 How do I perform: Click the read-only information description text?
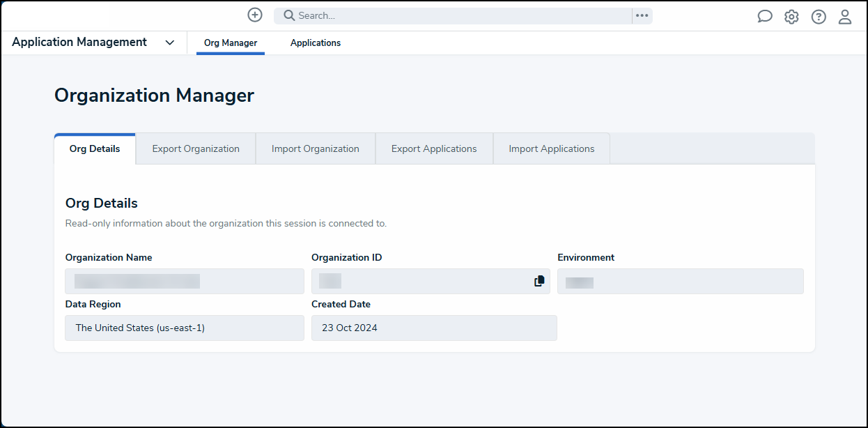click(x=226, y=224)
